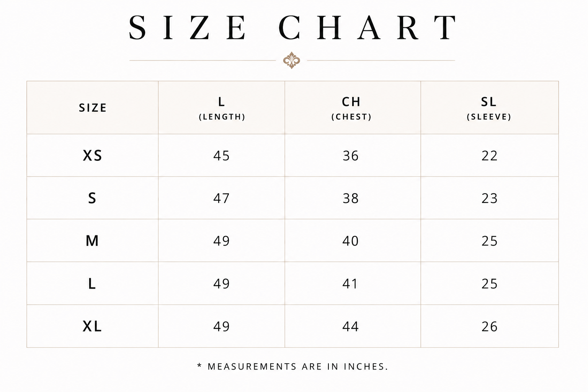Select the L (LENGTH) column header
This screenshot has width=588, height=392.
pos(222,108)
